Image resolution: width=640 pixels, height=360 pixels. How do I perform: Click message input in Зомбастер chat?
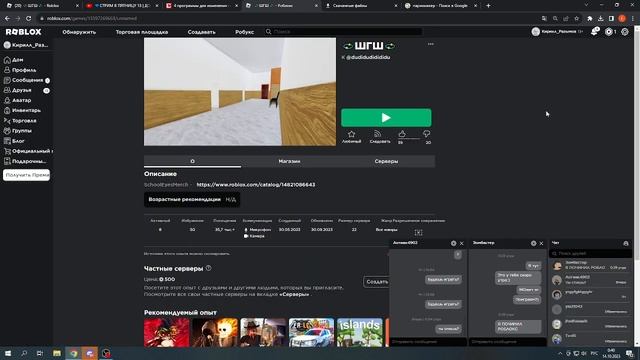pos(507,342)
